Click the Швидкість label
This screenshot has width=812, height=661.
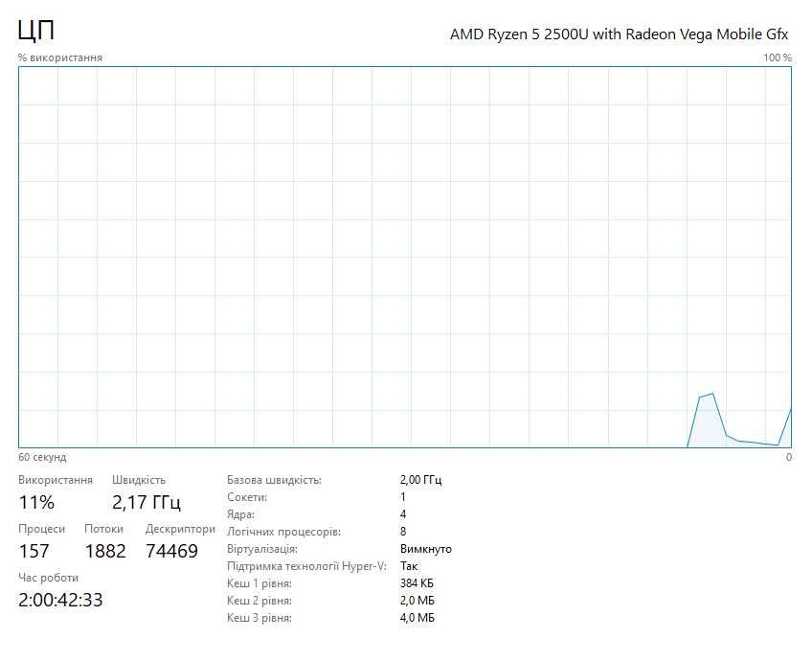click(139, 480)
